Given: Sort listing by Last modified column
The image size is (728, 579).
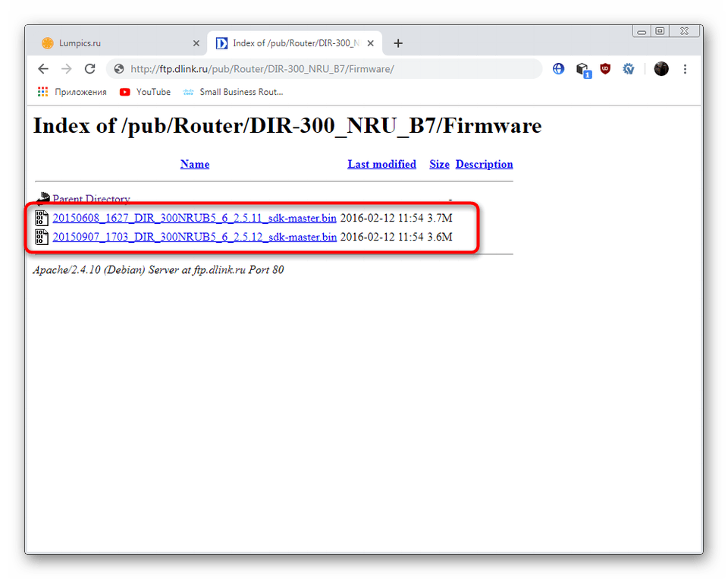Looking at the screenshot, I should point(381,164).
